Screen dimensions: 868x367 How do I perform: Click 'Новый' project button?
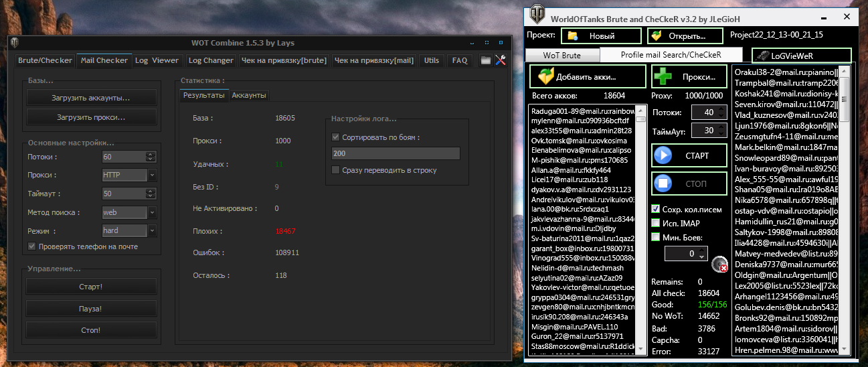tap(601, 35)
